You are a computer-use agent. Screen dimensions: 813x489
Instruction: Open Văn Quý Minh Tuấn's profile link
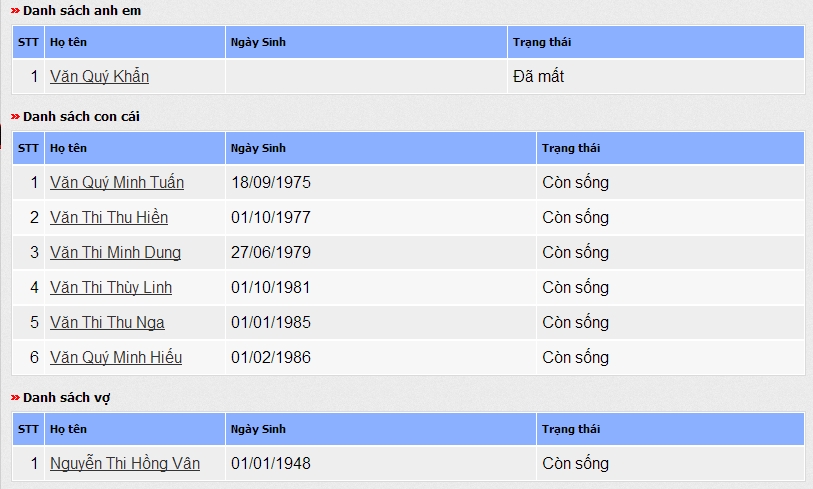[117, 182]
